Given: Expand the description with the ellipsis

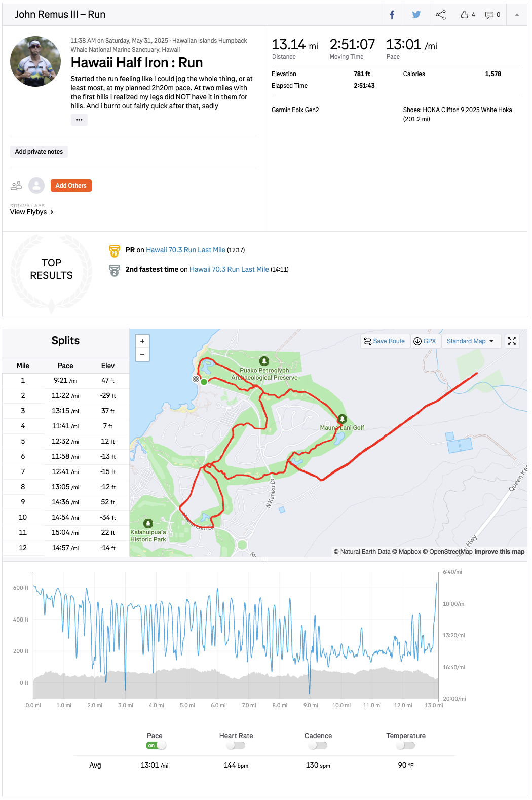Looking at the screenshot, I should point(79,120).
